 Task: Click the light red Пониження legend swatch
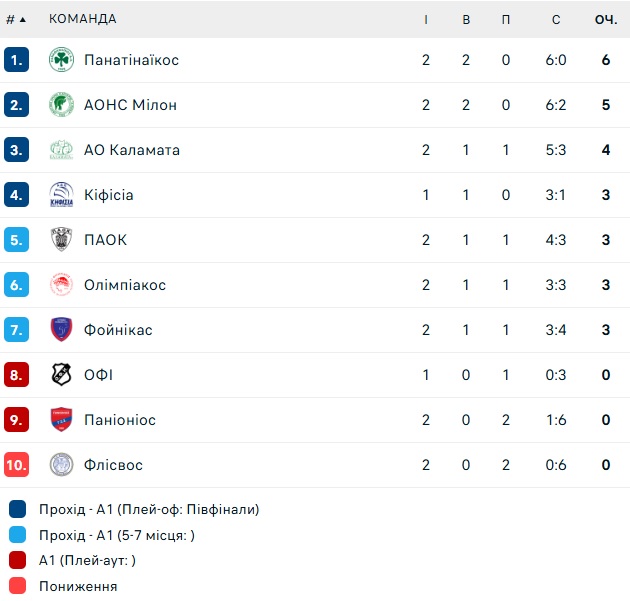[17, 586]
